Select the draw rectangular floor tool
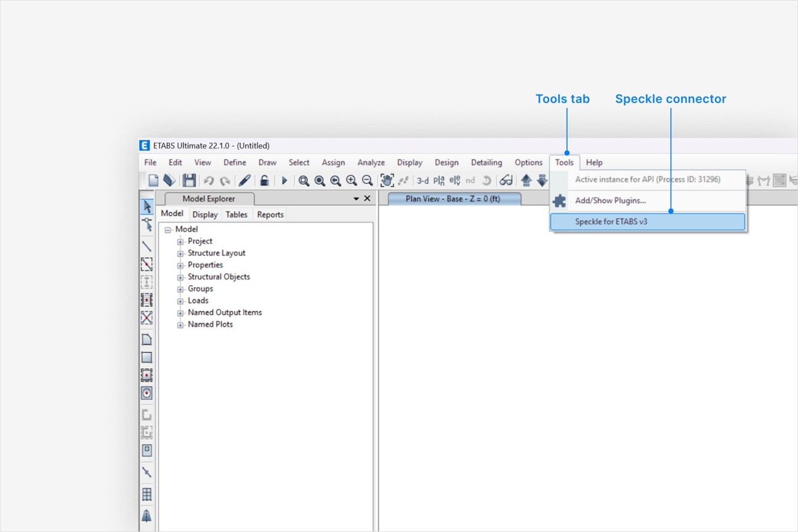This screenshot has height=532, width=798. coord(147,357)
